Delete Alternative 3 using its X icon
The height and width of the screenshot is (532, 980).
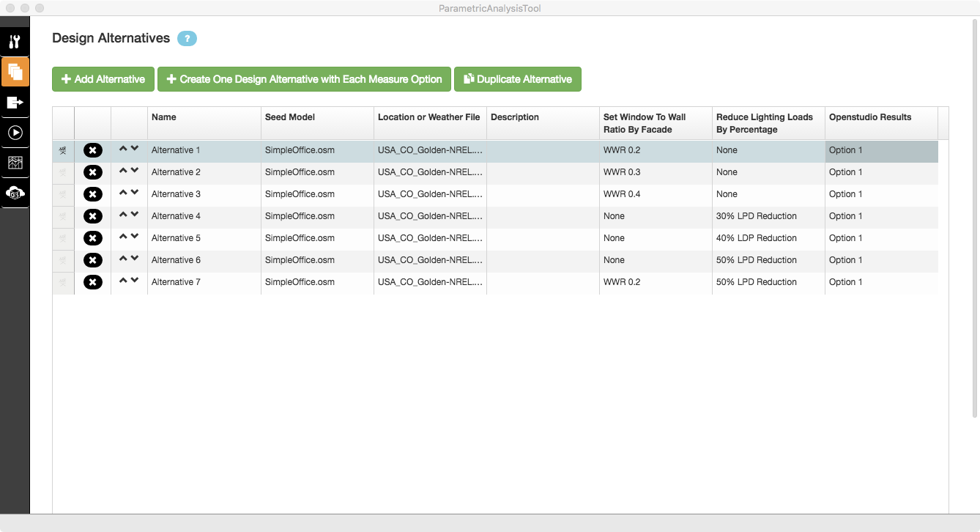tap(92, 193)
